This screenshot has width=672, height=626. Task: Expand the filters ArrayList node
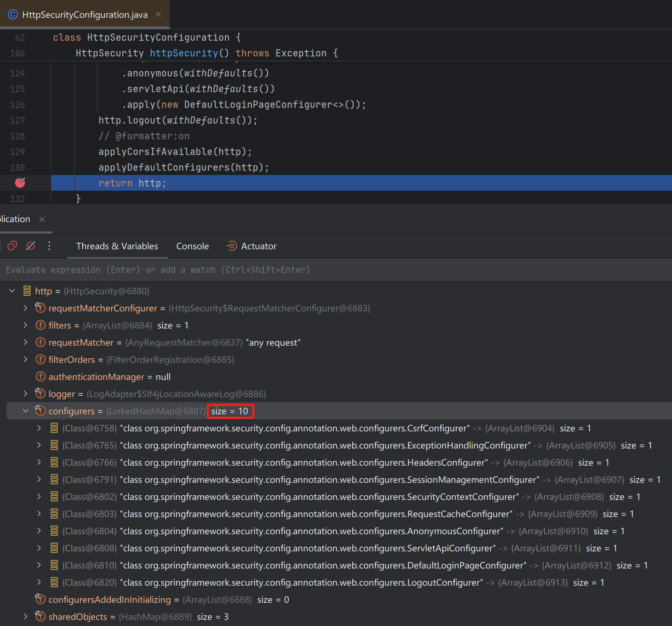click(x=26, y=325)
